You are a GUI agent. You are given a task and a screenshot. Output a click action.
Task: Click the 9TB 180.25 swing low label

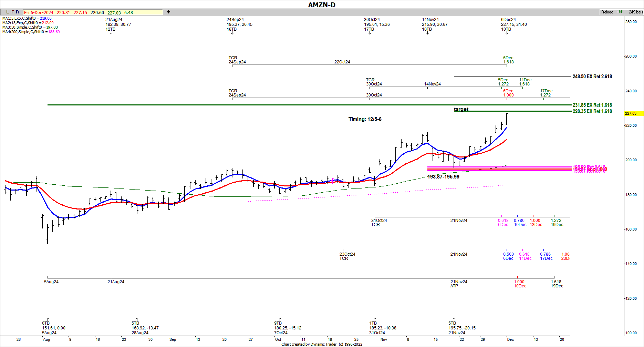click(288, 328)
